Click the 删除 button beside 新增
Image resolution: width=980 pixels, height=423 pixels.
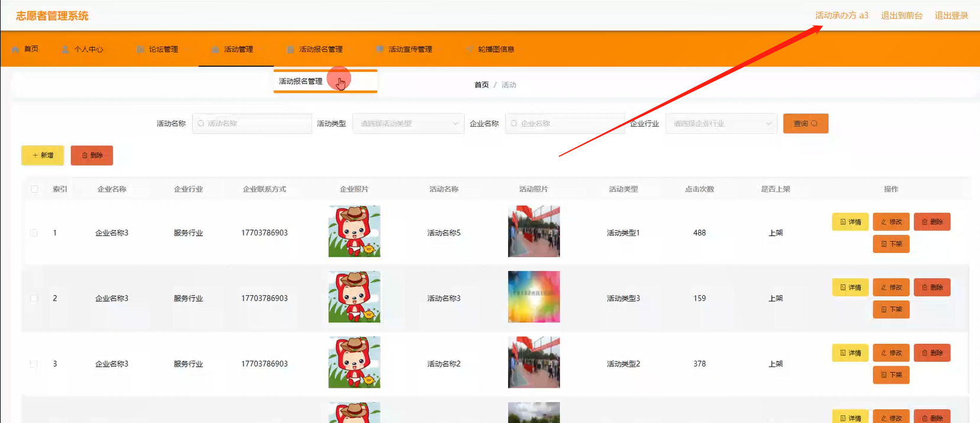pyautogui.click(x=92, y=155)
